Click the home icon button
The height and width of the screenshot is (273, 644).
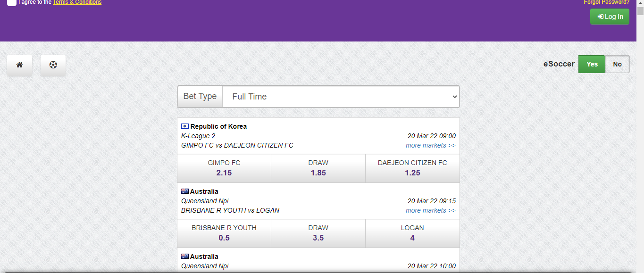pyautogui.click(x=19, y=65)
